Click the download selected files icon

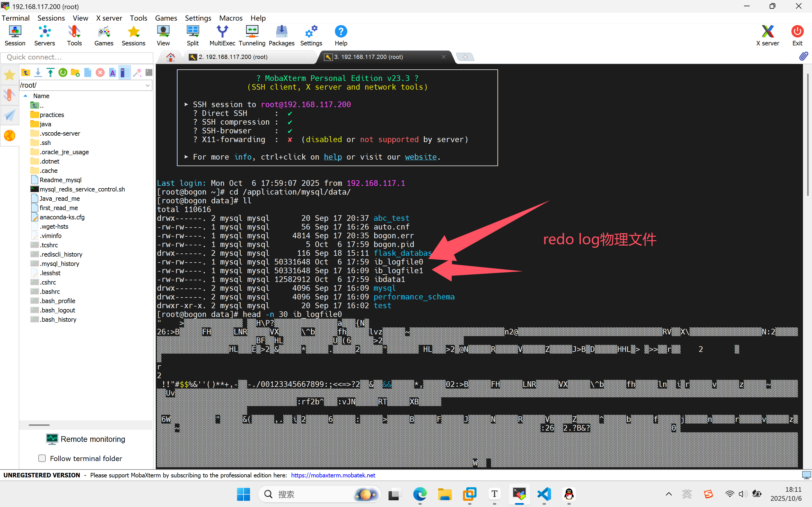point(38,72)
